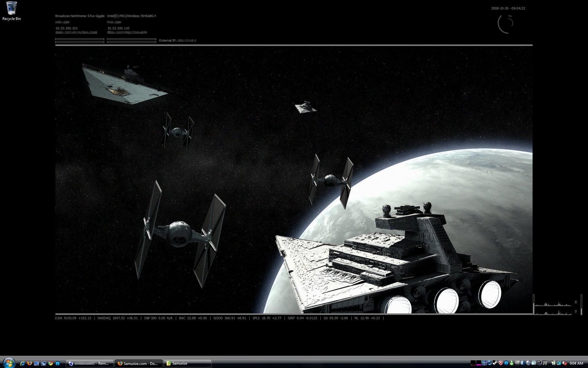Screen dimensions: 588x368
Task: Open the network connection tray icon
Action: 559,363
